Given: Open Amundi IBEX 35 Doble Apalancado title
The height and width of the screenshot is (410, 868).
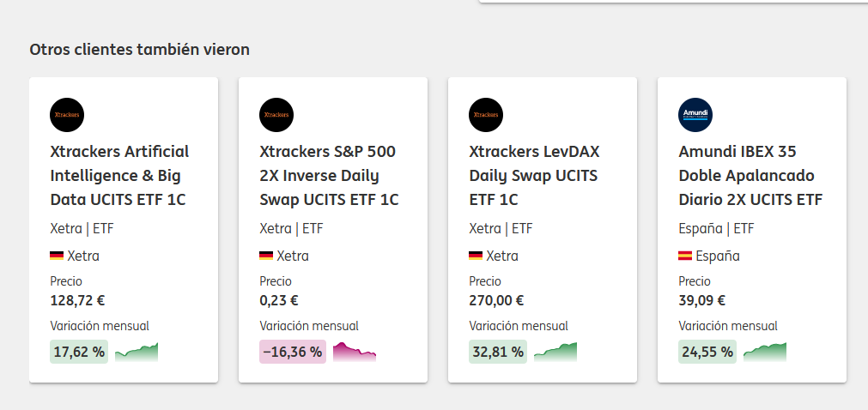Looking at the screenshot, I should click(x=750, y=175).
